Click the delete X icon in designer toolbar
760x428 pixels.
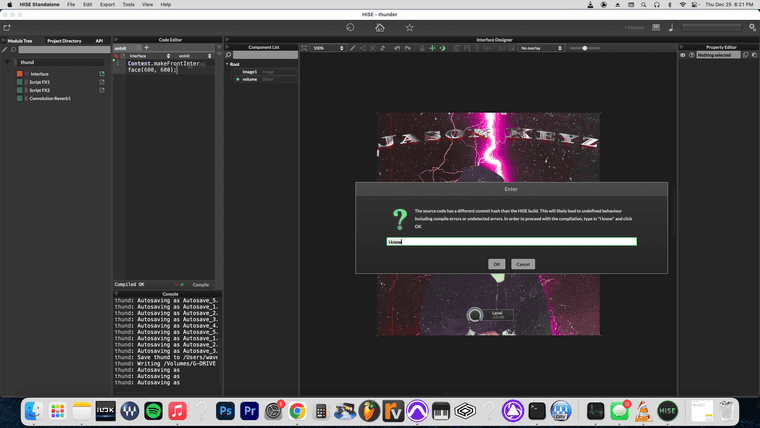(372, 48)
